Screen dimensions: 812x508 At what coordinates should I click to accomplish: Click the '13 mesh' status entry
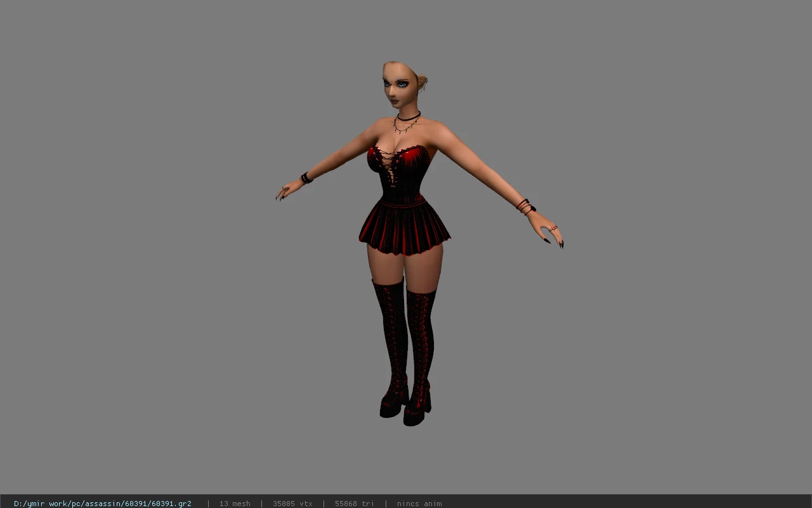point(235,504)
